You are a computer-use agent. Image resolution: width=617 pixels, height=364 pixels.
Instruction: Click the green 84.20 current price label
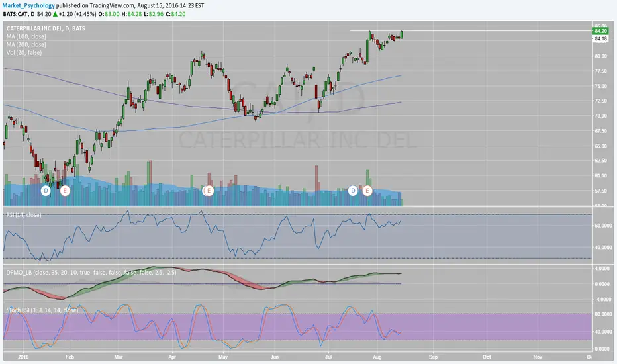click(600, 31)
